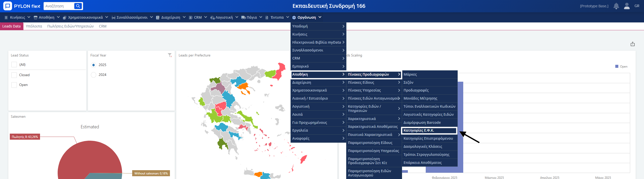
Task: Expand the Χρηματοοικονομικά top menu chevron
Action: point(106,17)
